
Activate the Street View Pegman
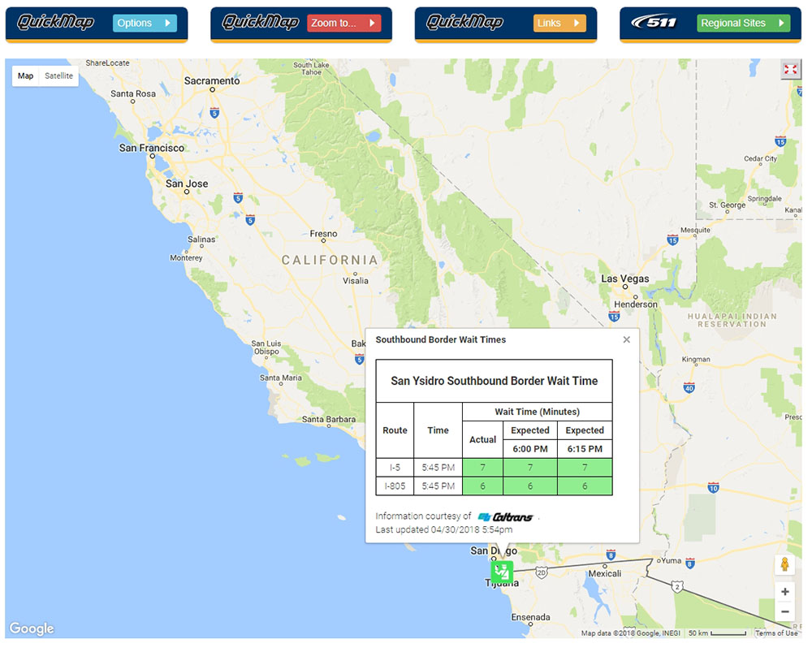[785, 563]
